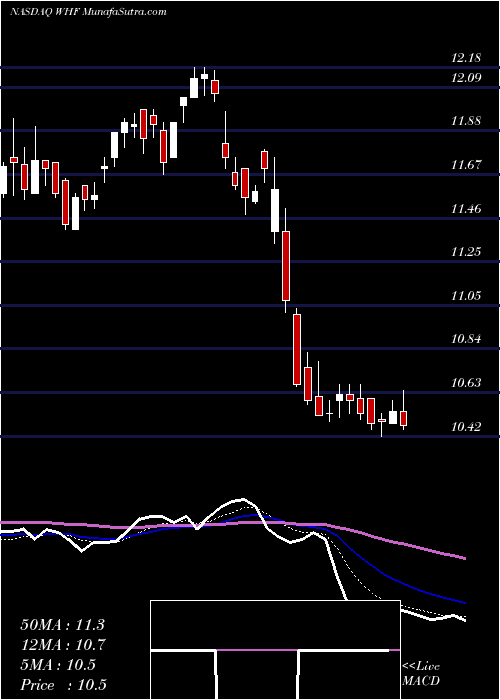Select the 12.18 price level label

(x=466, y=58)
